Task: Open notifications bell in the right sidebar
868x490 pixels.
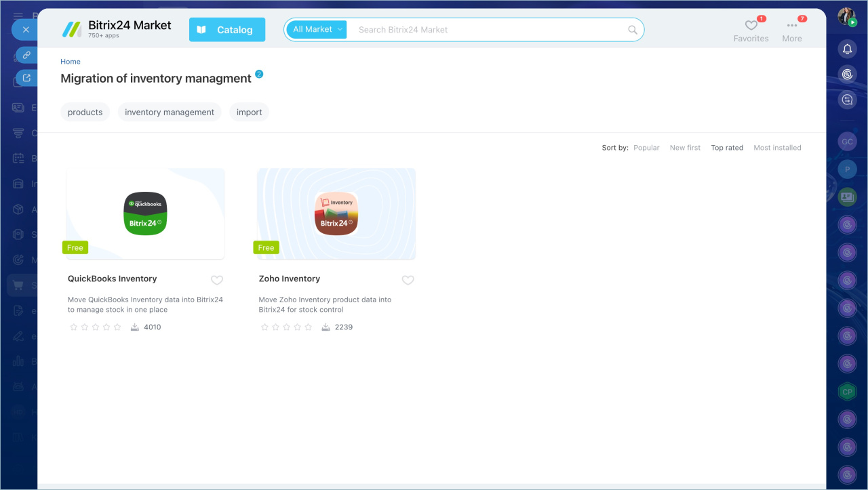Action: click(847, 49)
